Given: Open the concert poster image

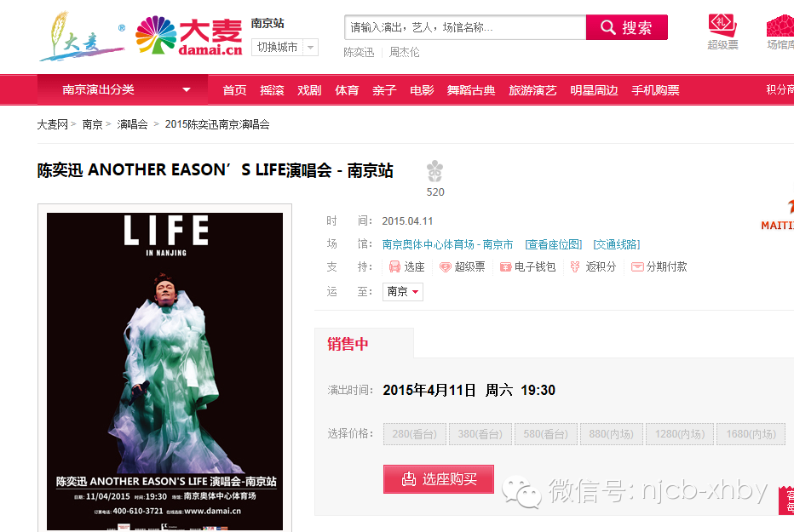Looking at the screenshot, I should (x=164, y=371).
